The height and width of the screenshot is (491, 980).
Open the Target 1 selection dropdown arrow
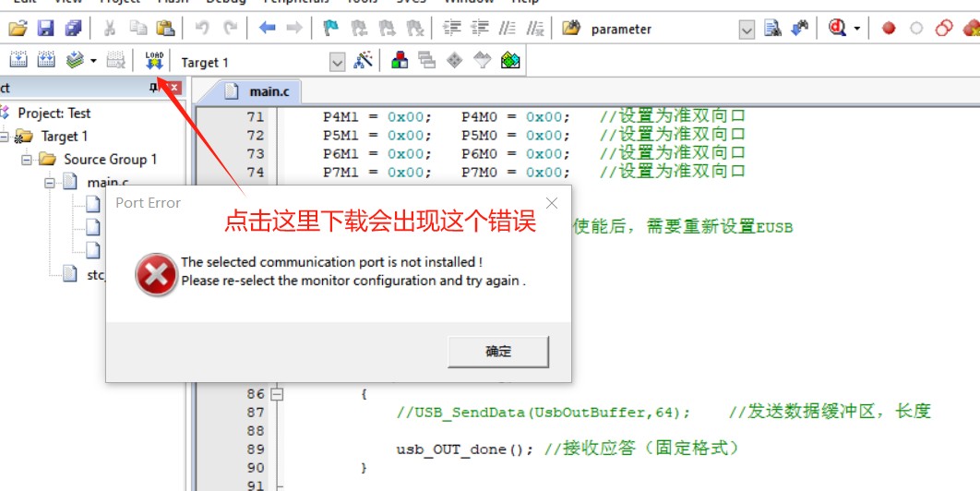pyautogui.click(x=338, y=62)
